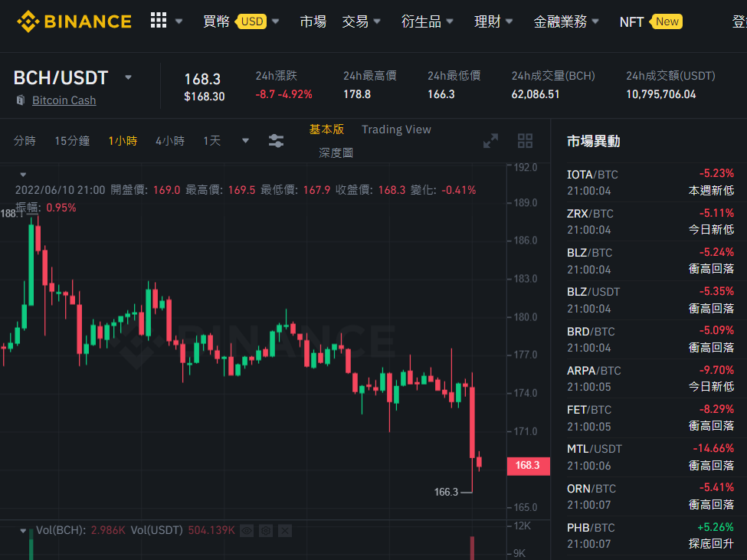Open chart indicator settings sliders icon
Viewport: 747px width, 560px height.
coord(277,140)
